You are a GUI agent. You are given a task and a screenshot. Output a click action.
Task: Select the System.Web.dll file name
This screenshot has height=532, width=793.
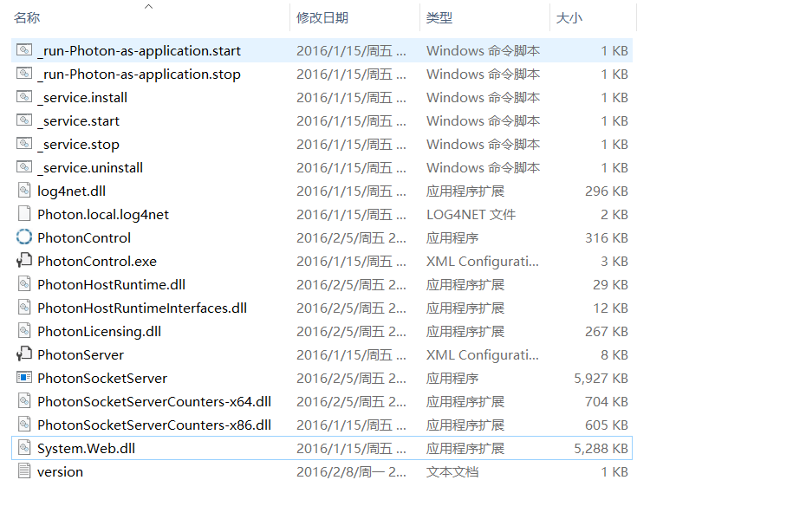(x=86, y=449)
